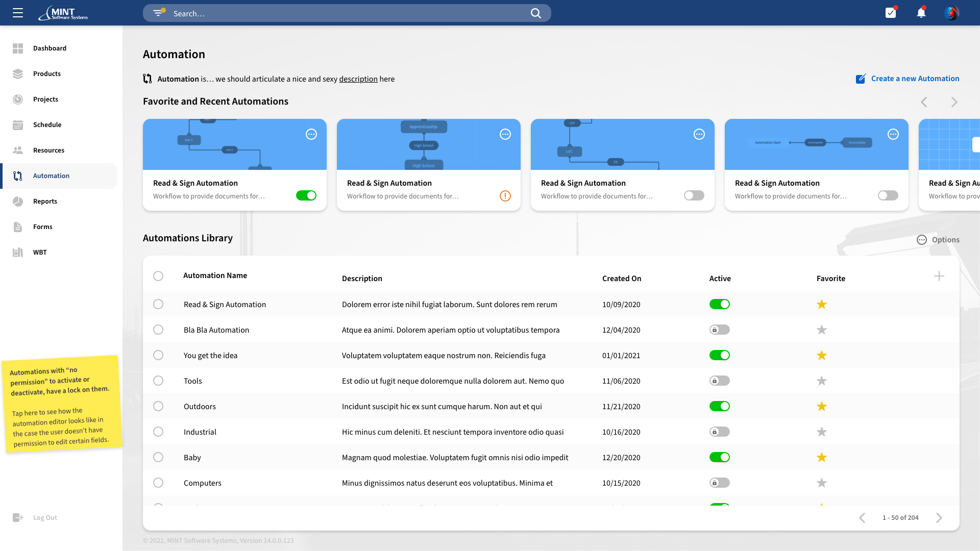Click the search filter icon

(158, 13)
